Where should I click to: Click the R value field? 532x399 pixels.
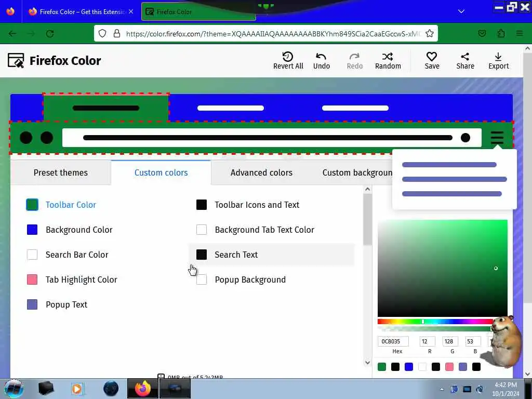(427, 341)
